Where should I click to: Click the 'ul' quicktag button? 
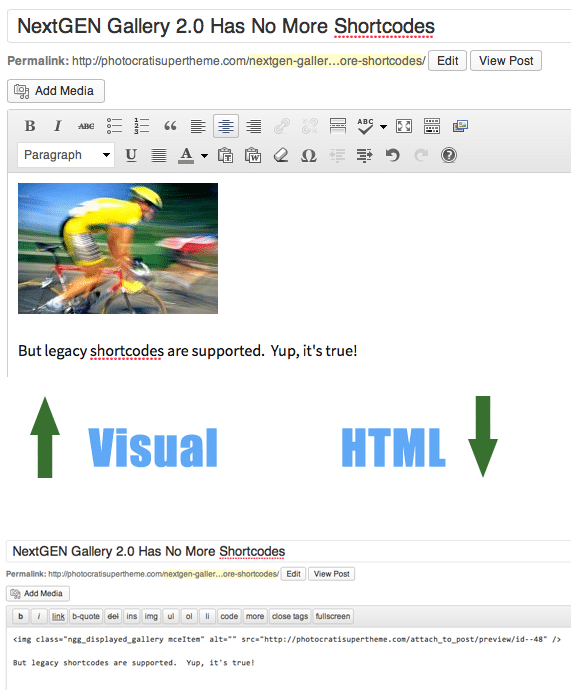(x=171, y=617)
